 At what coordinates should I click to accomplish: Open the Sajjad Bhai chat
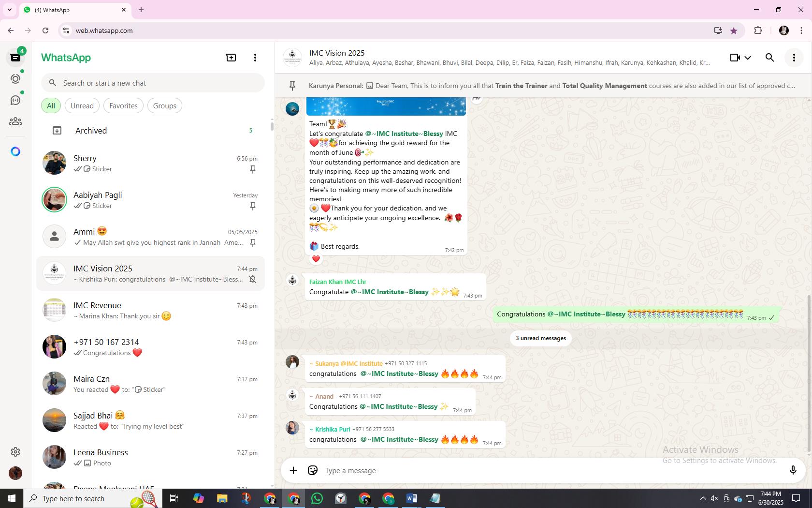(x=151, y=421)
